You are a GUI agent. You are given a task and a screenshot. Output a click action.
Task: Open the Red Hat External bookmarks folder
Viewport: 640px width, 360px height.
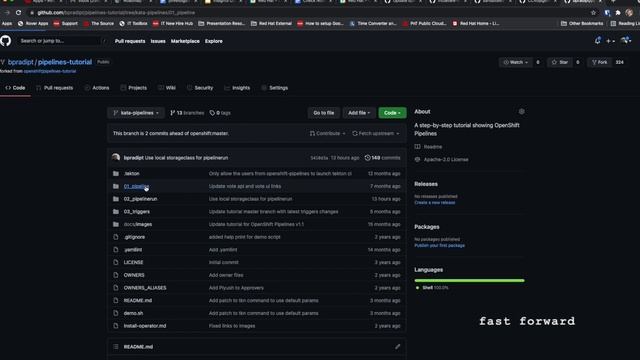[271, 24]
